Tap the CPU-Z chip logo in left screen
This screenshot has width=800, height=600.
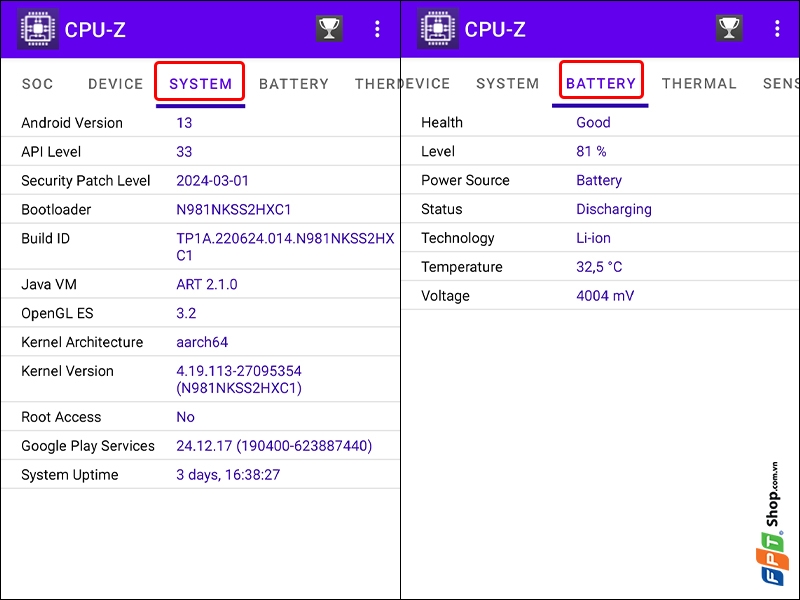pyautogui.click(x=38, y=29)
